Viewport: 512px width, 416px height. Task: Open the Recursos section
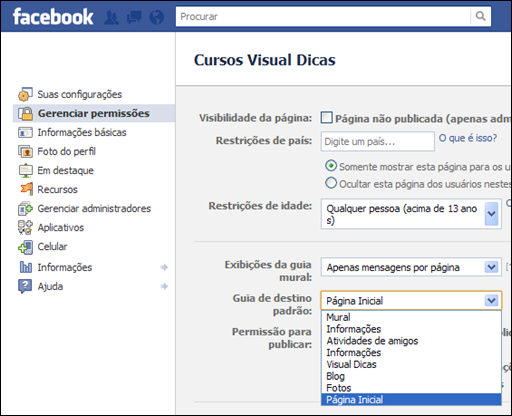pyautogui.click(x=57, y=189)
